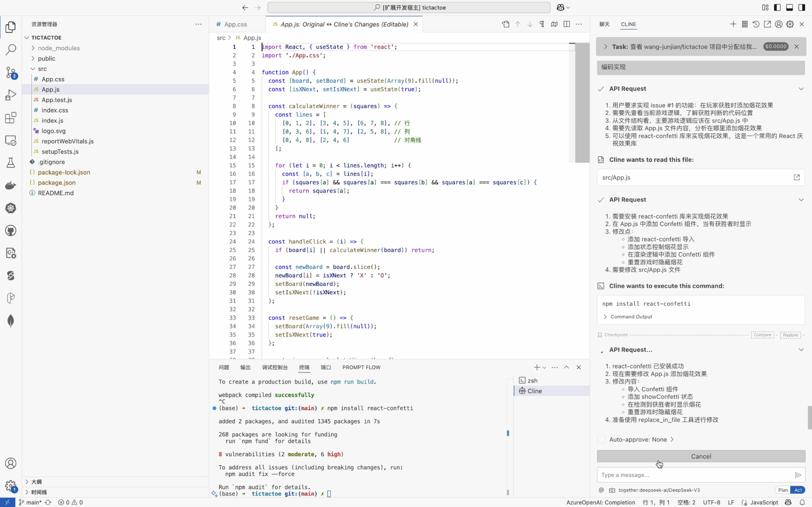The width and height of the screenshot is (812, 507).
Task: Expand Command Output section
Action: [631, 316]
